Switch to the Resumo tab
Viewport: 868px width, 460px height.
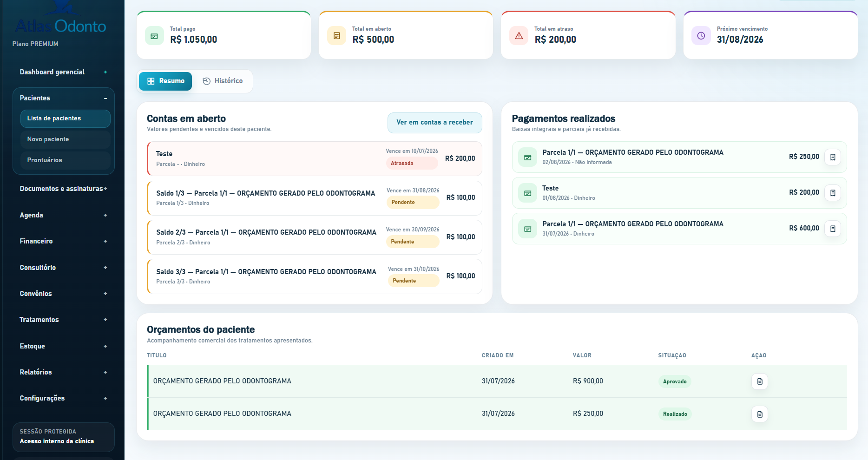165,81
